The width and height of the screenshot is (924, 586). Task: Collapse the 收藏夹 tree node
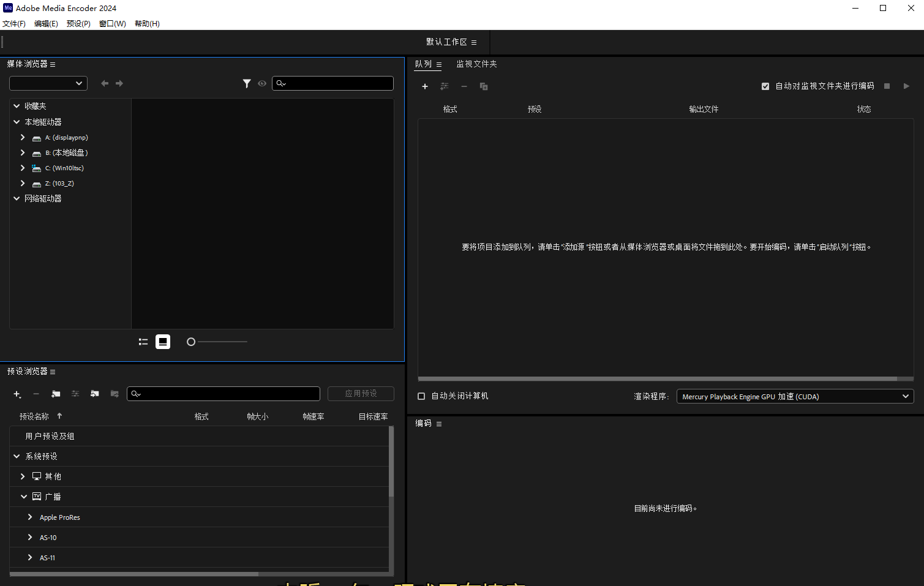point(17,106)
